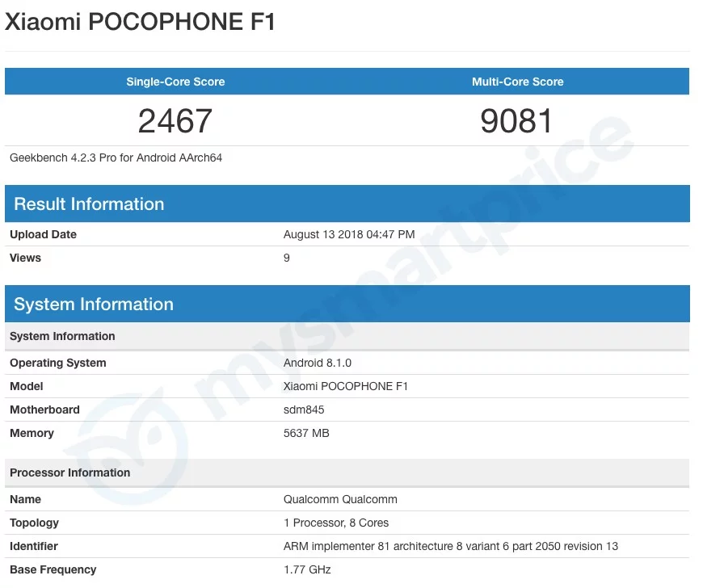The width and height of the screenshot is (703, 588).
Task: Click the Geekbench 4.2.3 Pro for Android text
Action: point(116,157)
